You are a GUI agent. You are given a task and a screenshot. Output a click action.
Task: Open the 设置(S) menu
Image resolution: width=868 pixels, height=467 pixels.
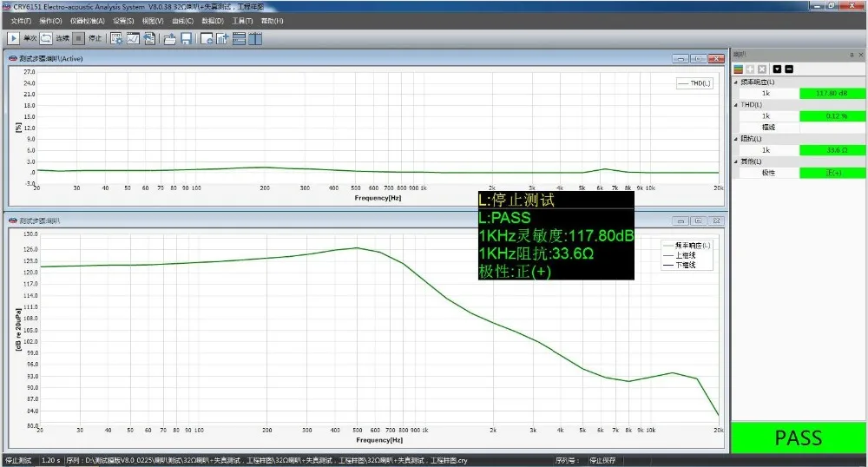coord(123,21)
